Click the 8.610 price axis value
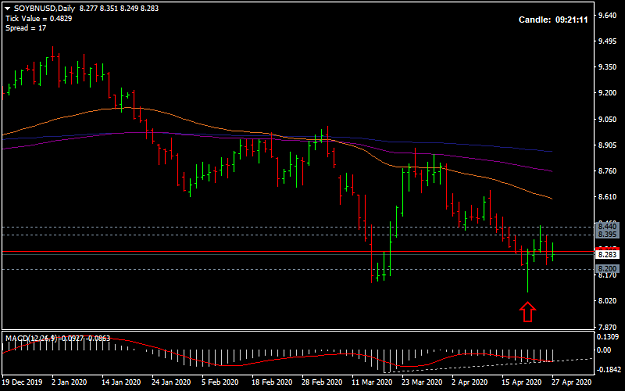625x391 pixels. (x=607, y=197)
